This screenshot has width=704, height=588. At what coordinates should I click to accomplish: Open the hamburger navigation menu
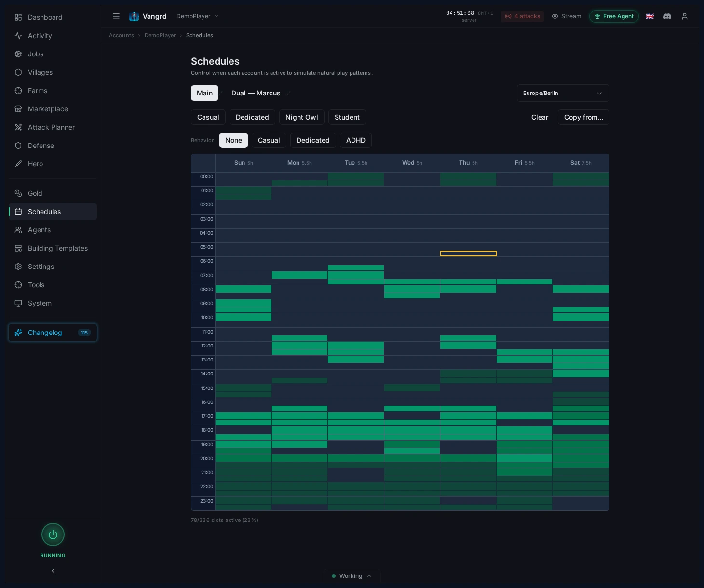(116, 16)
